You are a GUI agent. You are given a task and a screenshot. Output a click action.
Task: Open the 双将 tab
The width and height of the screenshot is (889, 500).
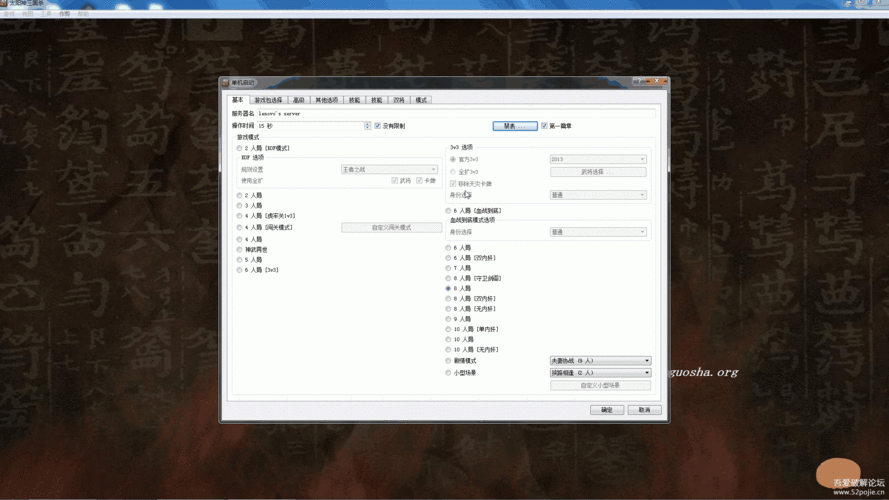pyautogui.click(x=399, y=100)
